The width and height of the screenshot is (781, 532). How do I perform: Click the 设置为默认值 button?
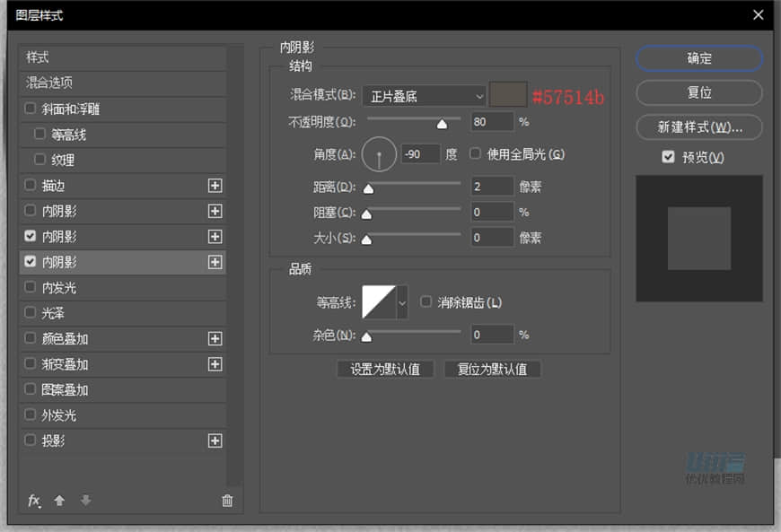click(384, 369)
